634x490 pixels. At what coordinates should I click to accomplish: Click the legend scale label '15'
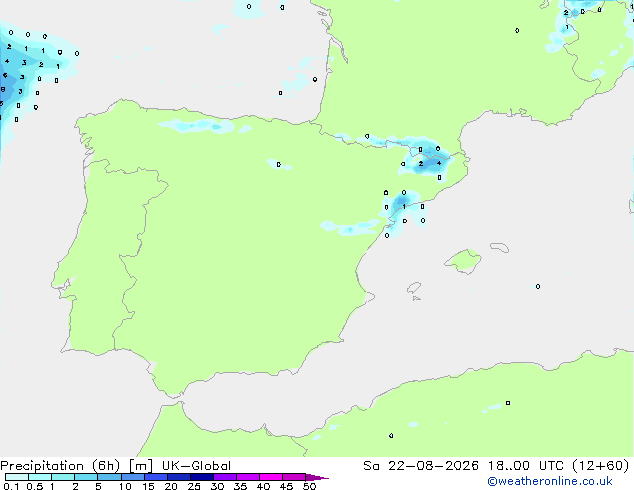148,486
